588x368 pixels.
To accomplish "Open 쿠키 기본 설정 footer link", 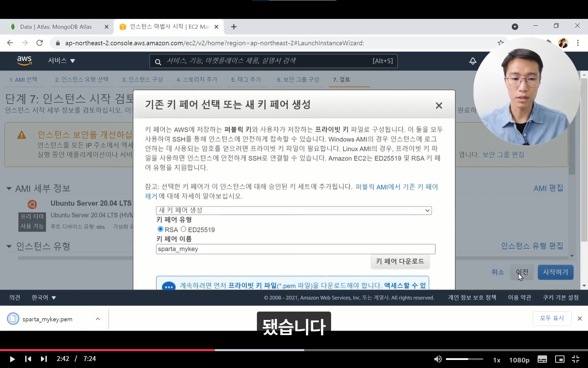I will click(561, 298).
